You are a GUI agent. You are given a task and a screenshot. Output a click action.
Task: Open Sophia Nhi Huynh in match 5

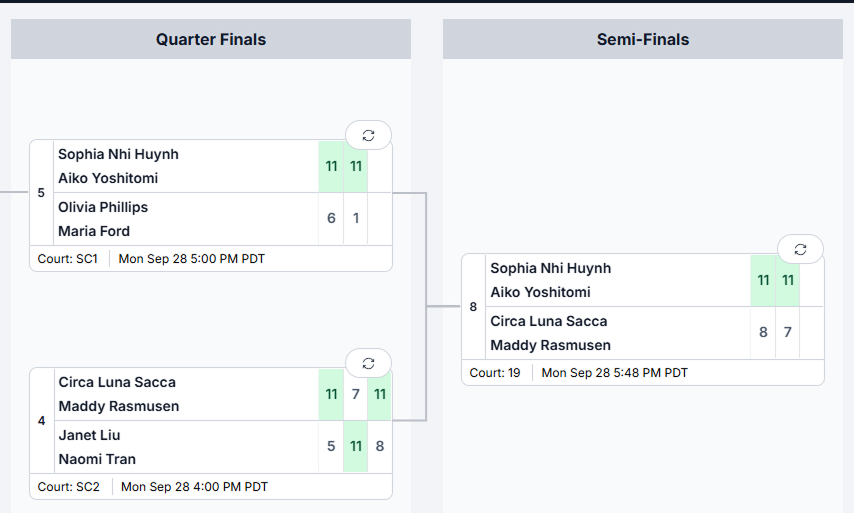tap(118, 154)
